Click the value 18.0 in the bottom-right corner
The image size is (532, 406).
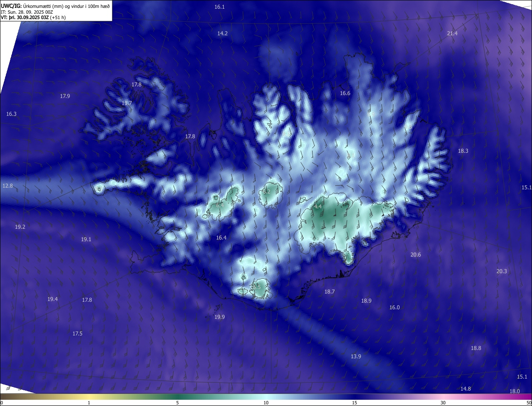[515, 391]
